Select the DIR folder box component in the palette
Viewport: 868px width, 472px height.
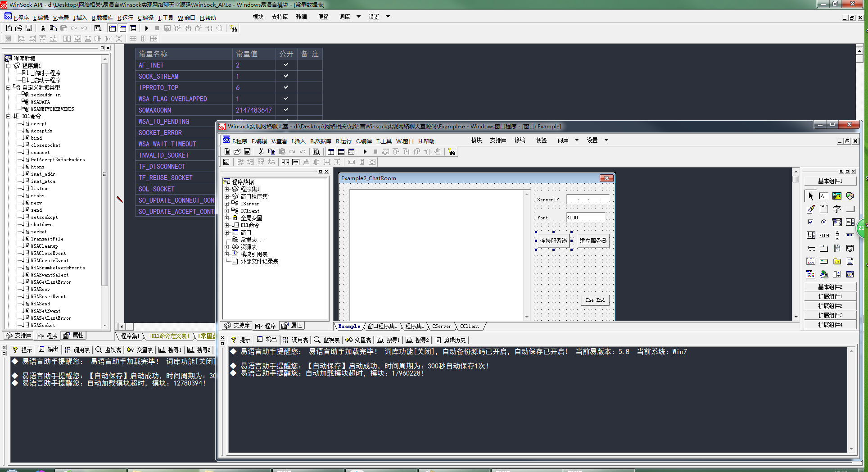click(x=837, y=261)
